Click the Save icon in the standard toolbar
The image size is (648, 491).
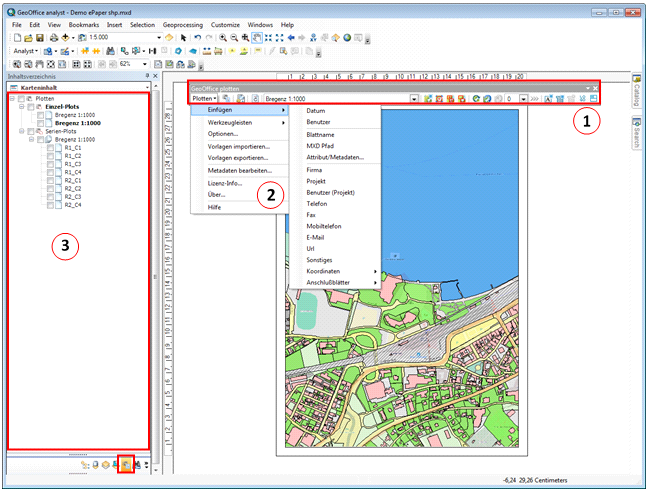pyautogui.click(x=38, y=37)
